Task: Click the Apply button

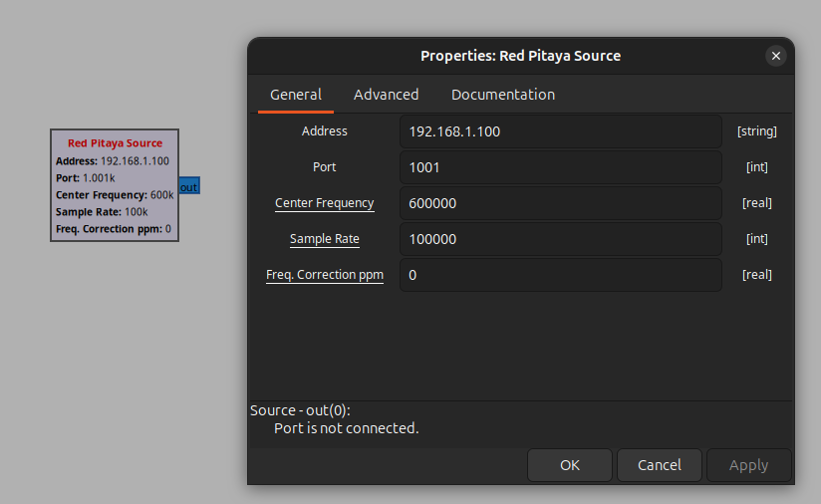Action: coord(748,465)
